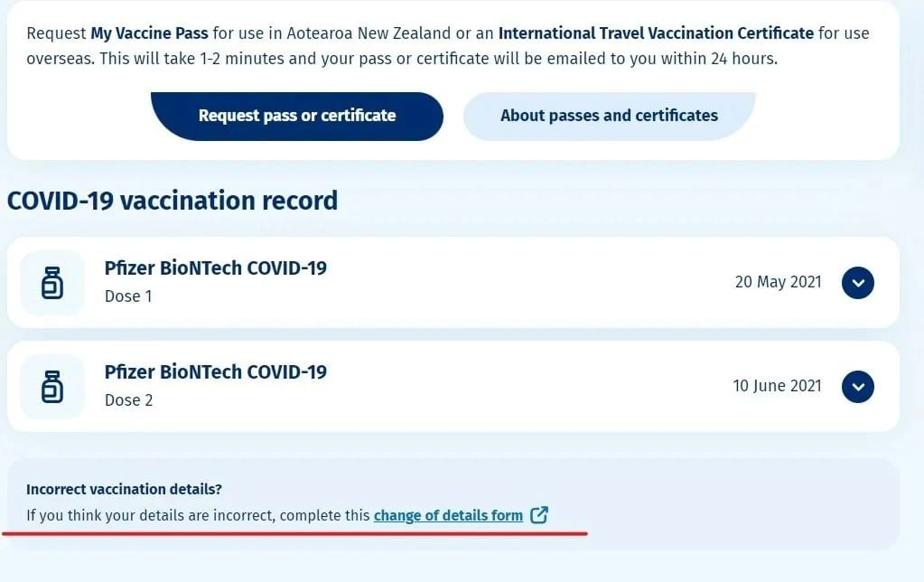Click the Incorrect vaccination details? heading
924x582 pixels.
(x=124, y=489)
